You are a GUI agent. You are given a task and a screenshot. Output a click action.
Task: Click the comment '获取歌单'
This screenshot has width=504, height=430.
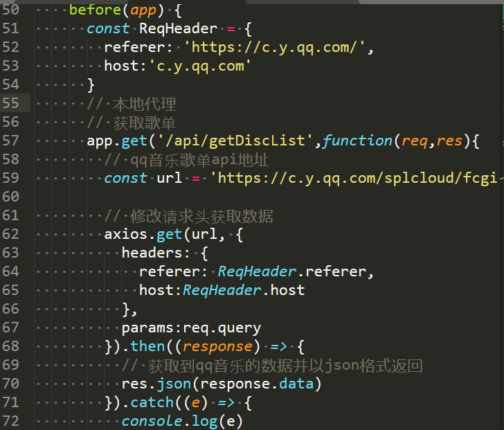pos(145,123)
